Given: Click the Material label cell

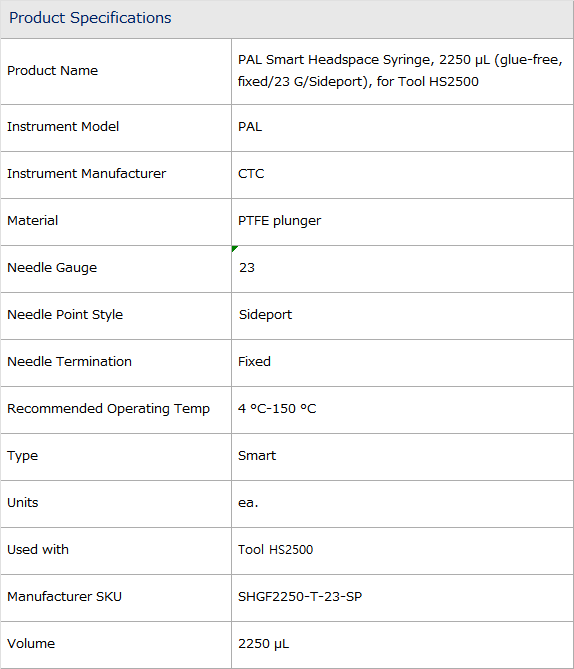Looking at the screenshot, I should [x=116, y=222].
